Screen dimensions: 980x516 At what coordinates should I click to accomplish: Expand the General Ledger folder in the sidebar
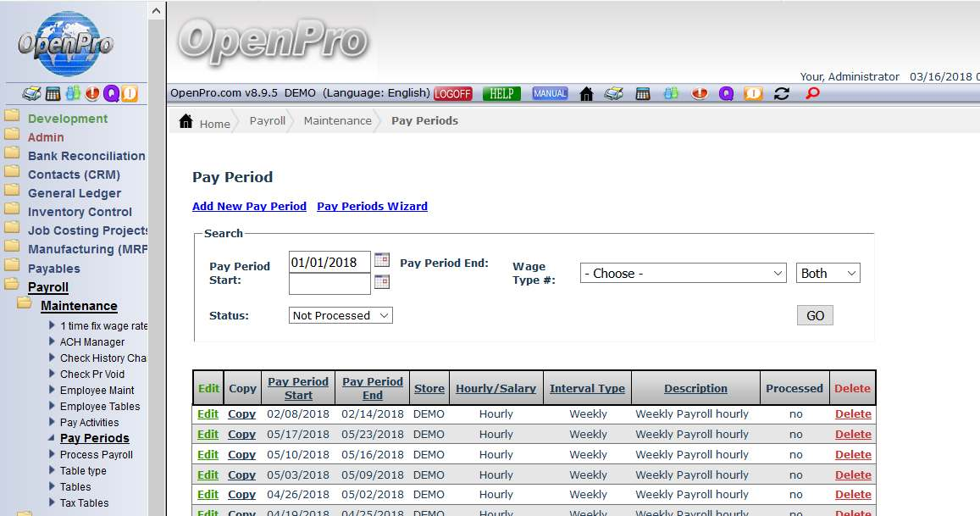click(74, 193)
